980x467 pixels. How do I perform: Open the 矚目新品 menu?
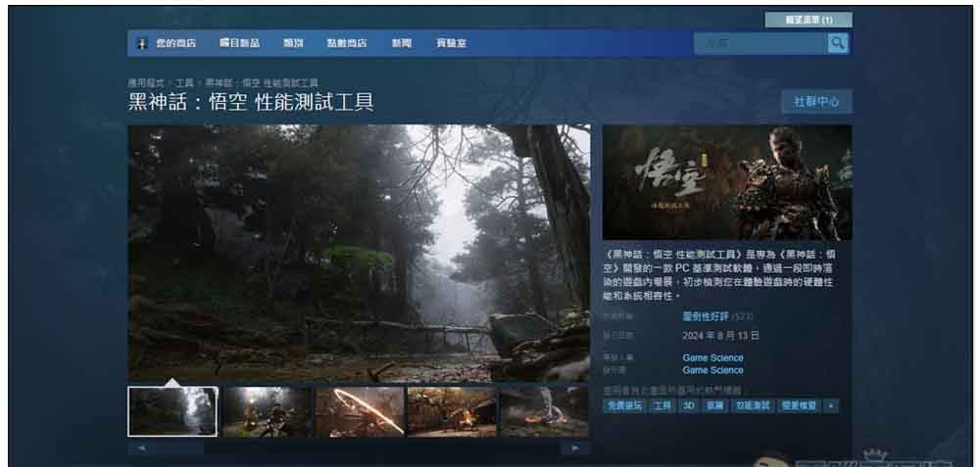click(x=239, y=43)
